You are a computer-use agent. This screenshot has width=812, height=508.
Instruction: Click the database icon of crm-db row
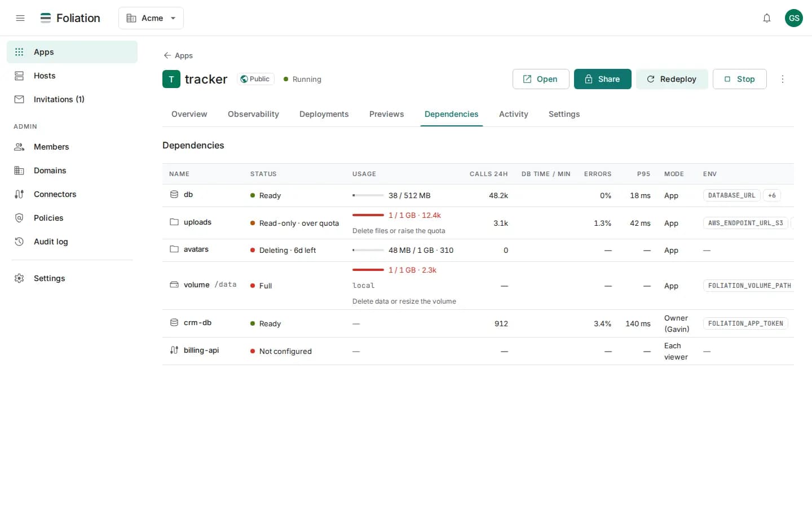tap(174, 322)
